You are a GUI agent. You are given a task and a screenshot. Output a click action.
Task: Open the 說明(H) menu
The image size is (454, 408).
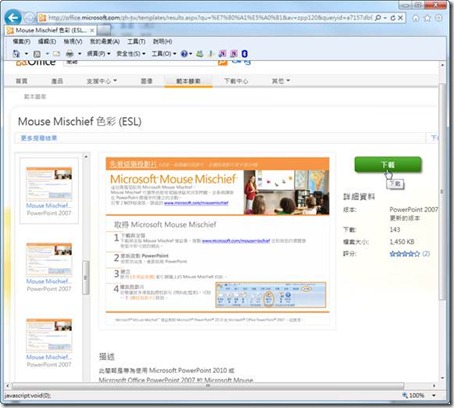tap(162, 41)
